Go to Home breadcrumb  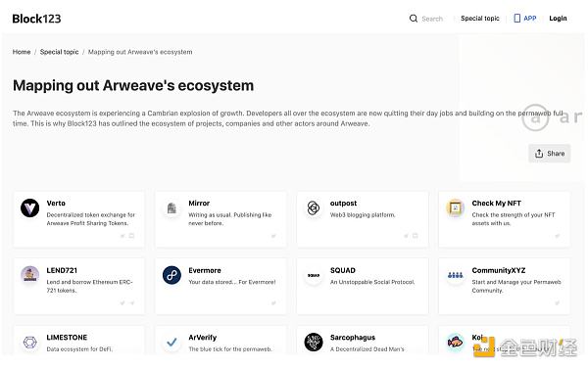[x=22, y=52]
